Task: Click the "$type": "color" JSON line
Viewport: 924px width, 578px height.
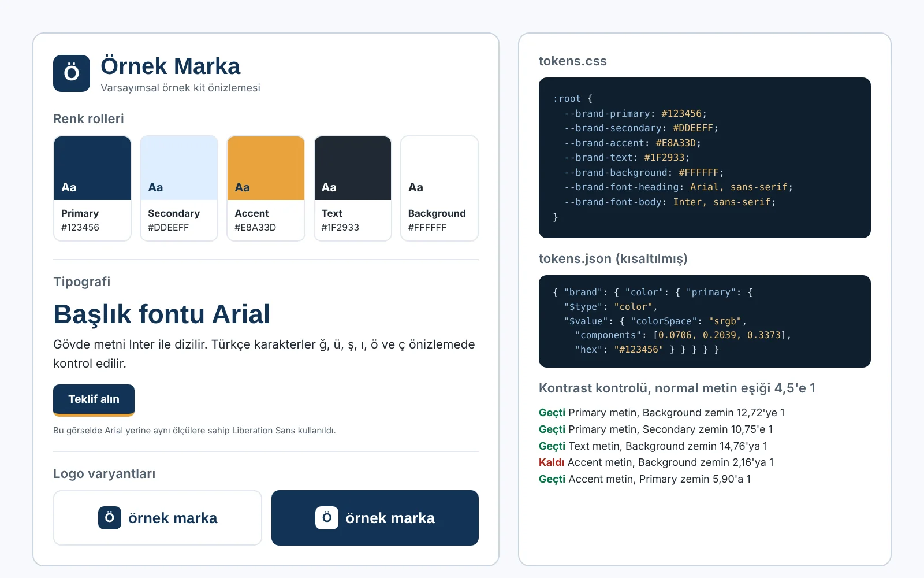Action: [610, 307]
